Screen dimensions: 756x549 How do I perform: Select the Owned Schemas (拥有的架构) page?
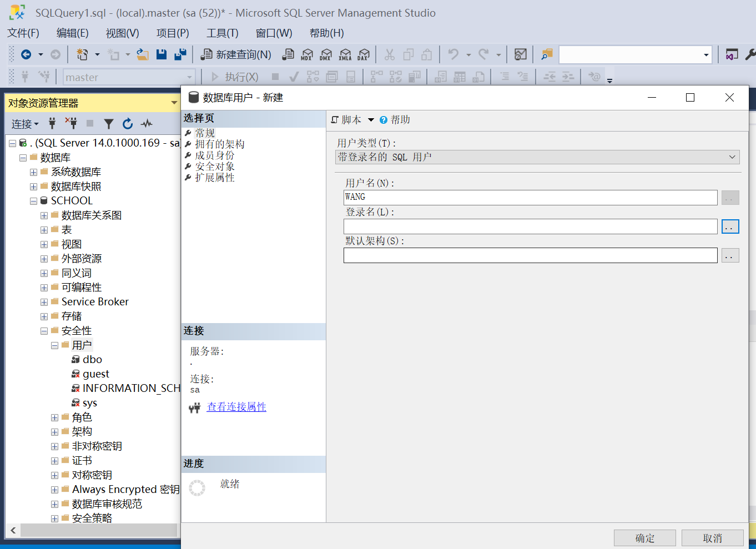coord(220,144)
